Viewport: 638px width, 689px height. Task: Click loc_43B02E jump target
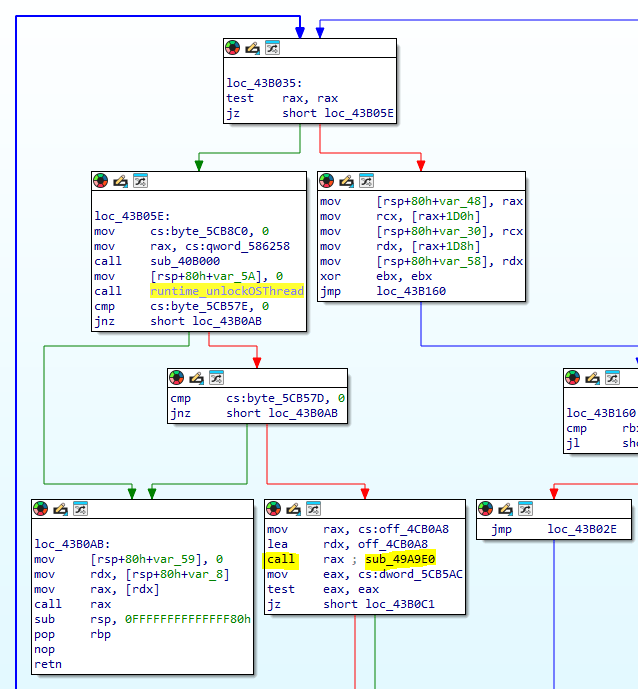click(582, 529)
